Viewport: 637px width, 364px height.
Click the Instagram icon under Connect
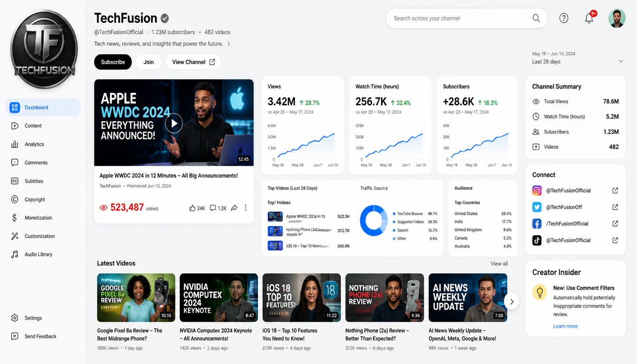coord(537,191)
